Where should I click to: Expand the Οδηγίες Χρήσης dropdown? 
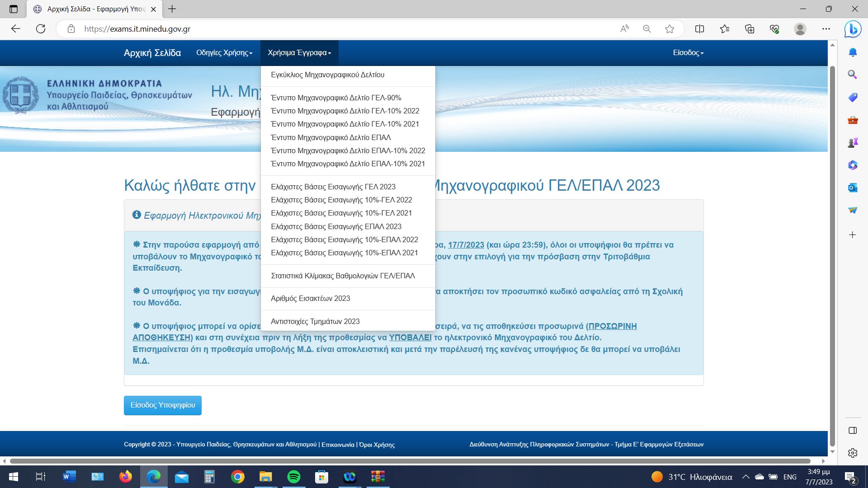[x=224, y=53]
